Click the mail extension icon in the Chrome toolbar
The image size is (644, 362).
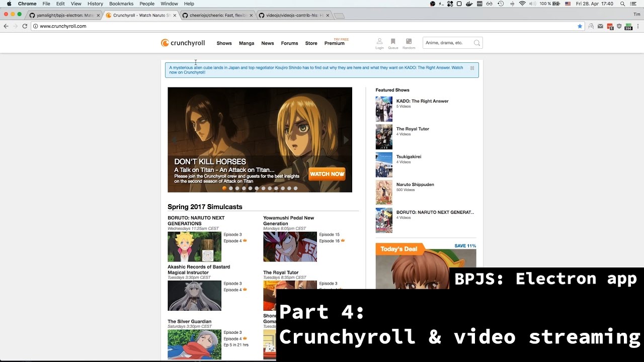pos(600,26)
